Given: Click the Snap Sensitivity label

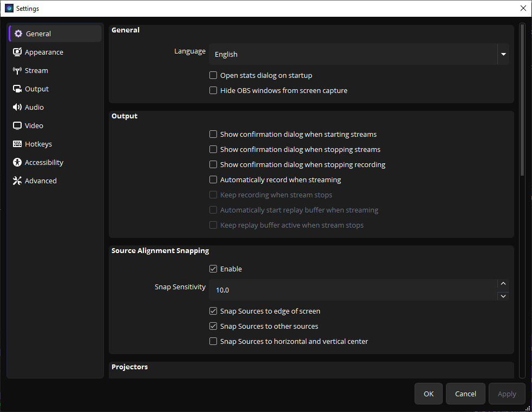Looking at the screenshot, I should [x=180, y=287].
